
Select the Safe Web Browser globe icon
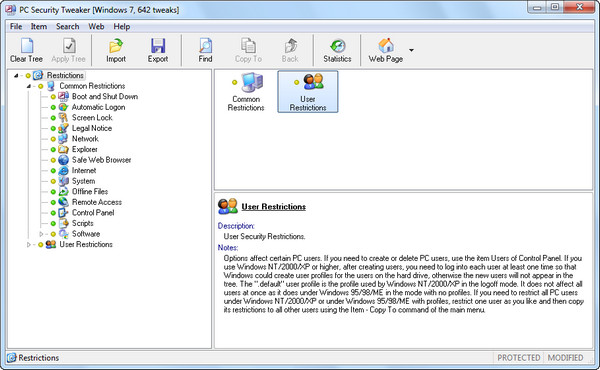[63, 160]
